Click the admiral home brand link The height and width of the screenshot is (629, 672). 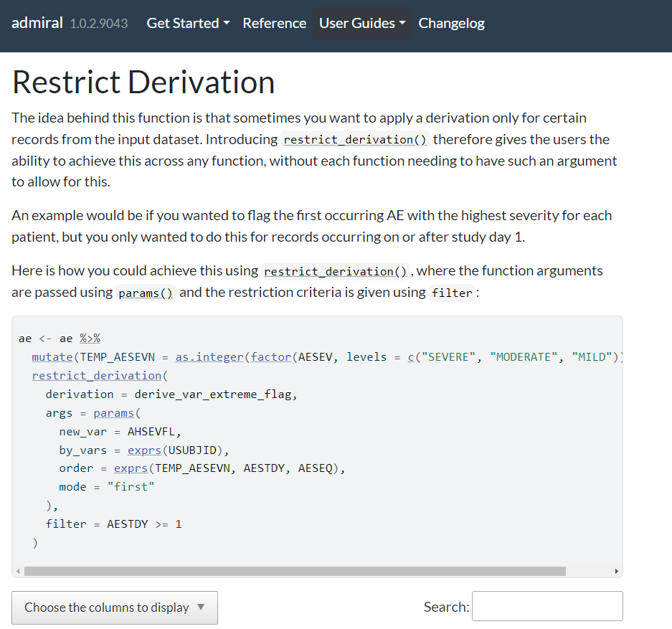(37, 23)
